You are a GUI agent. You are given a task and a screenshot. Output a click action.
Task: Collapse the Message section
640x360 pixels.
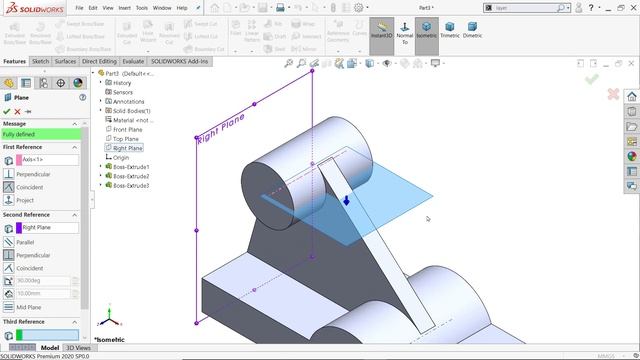[x=74, y=124]
